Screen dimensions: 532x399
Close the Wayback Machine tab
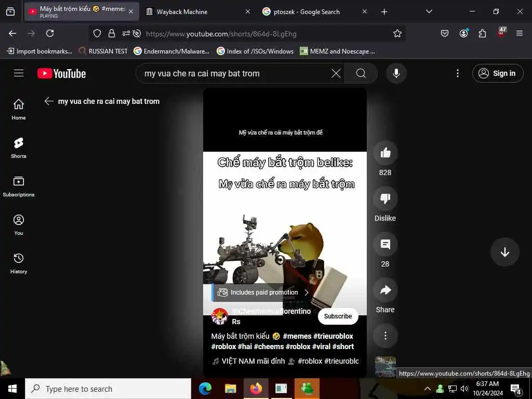click(x=248, y=12)
